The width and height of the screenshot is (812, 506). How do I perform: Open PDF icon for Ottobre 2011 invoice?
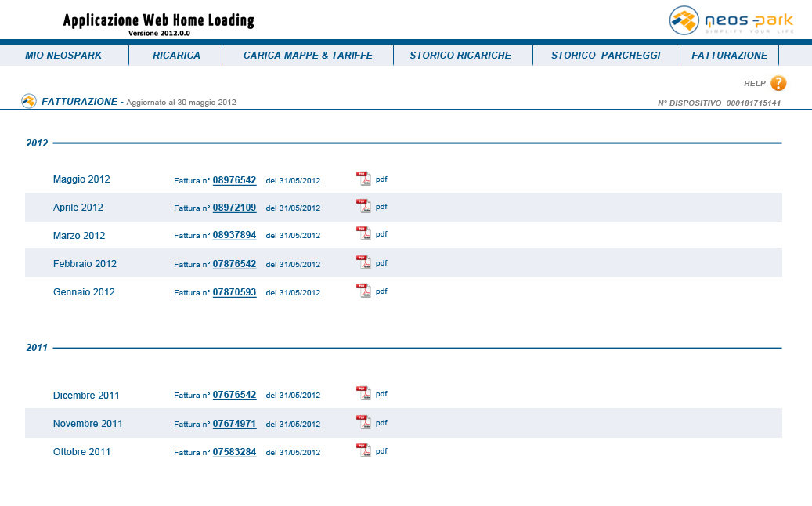click(x=364, y=450)
